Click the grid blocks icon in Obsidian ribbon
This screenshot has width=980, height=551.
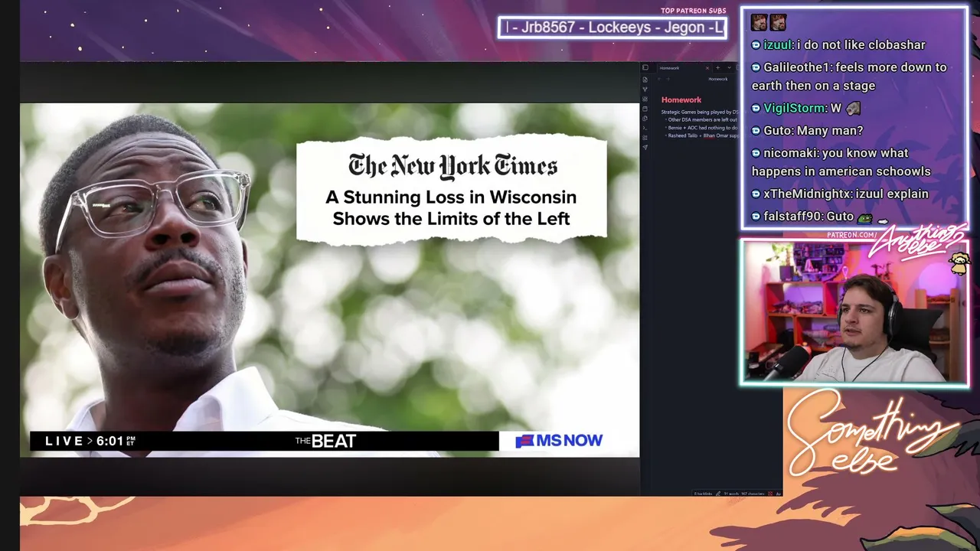pos(645,137)
